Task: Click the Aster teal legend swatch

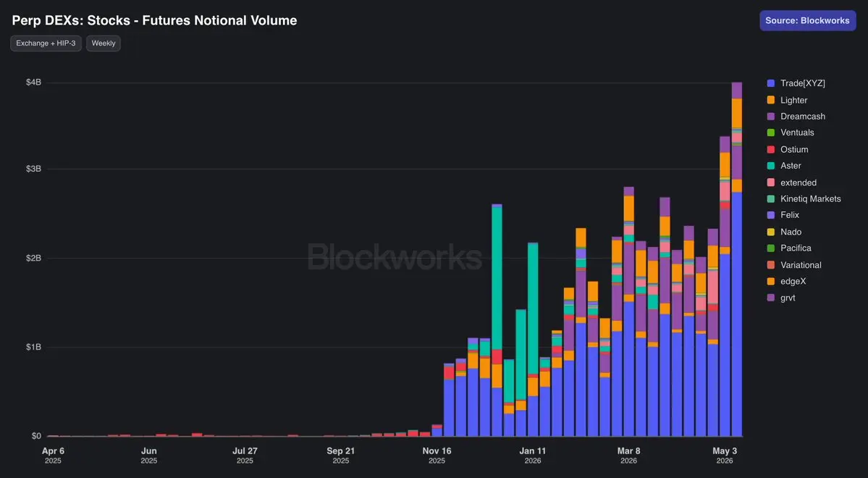Action: 770,166
